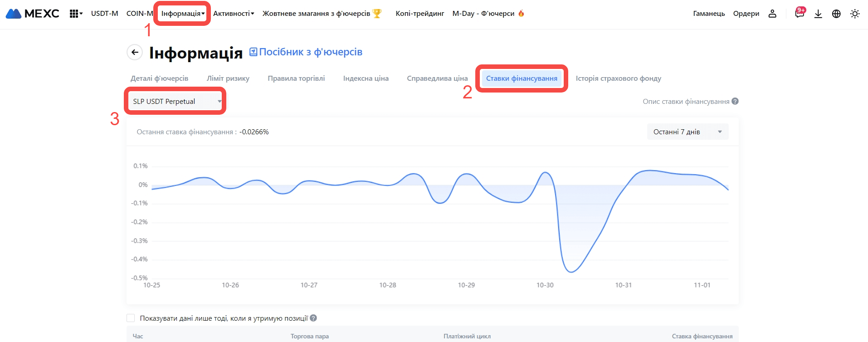Image resolution: width=868 pixels, height=342 pixels.
Task: Click the back arrow button
Action: coord(135,52)
